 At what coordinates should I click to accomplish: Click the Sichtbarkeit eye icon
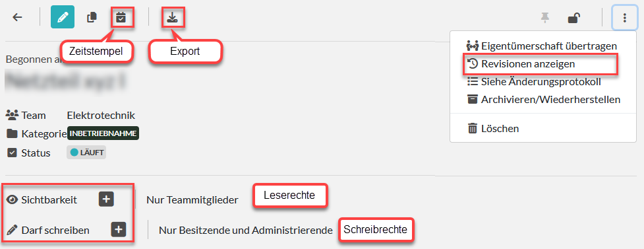point(13,200)
